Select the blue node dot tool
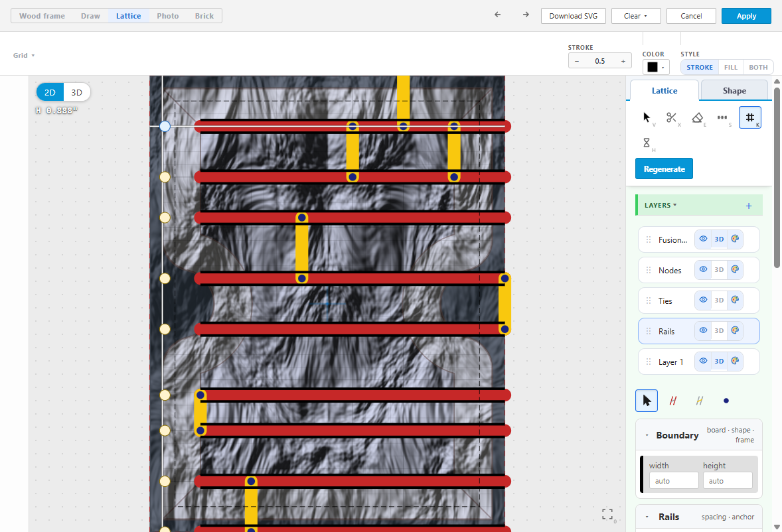 tap(726, 401)
